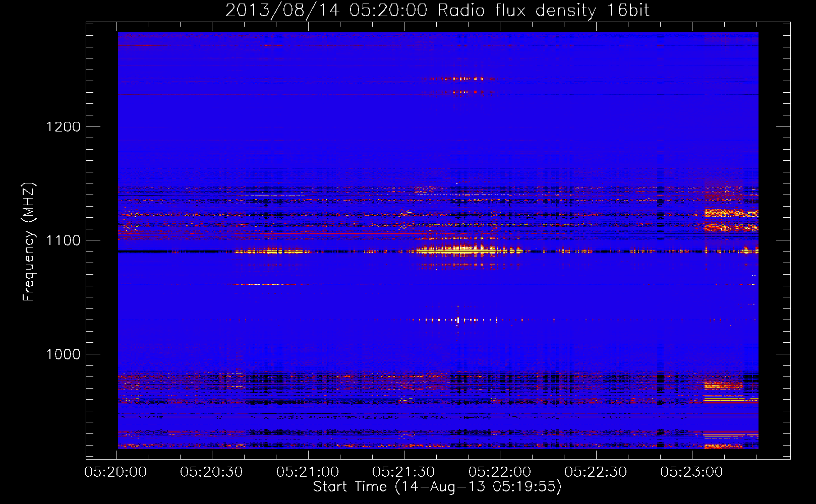Screen dimensions: 816x504
Task: Click the 1100 frequency tick label
Action: click(x=63, y=240)
